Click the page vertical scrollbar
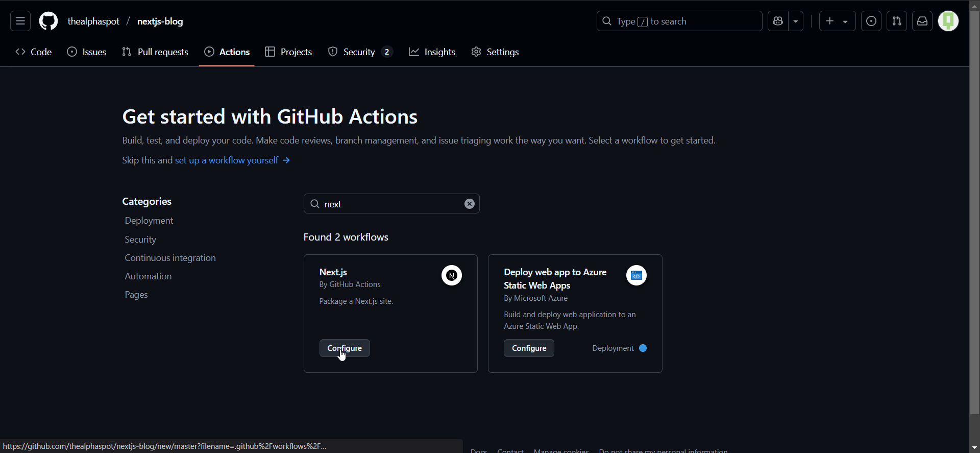 tap(974, 212)
